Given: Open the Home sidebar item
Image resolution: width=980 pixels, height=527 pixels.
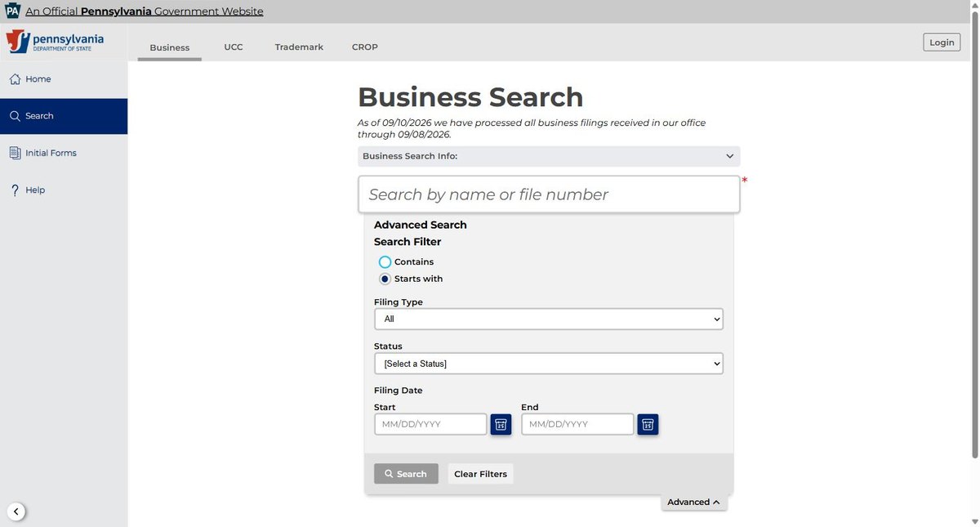Looking at the screenshot, I should click(64, 79).
